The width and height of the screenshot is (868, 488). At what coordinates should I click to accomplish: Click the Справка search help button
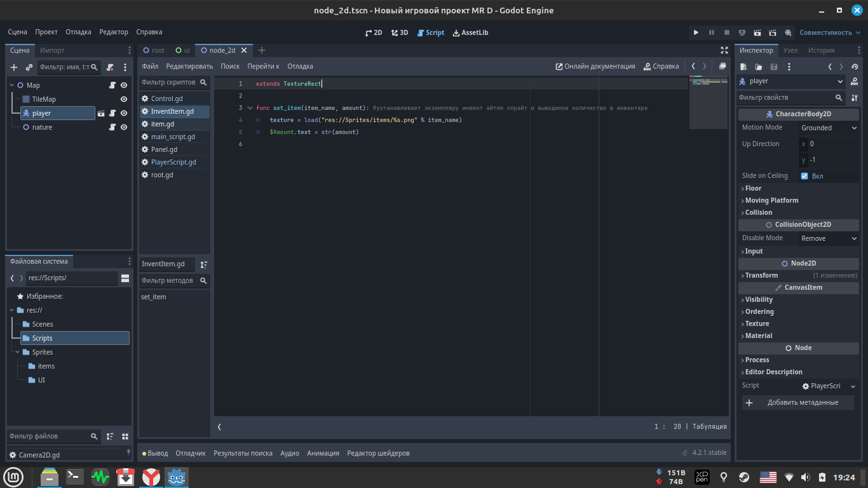661,66
